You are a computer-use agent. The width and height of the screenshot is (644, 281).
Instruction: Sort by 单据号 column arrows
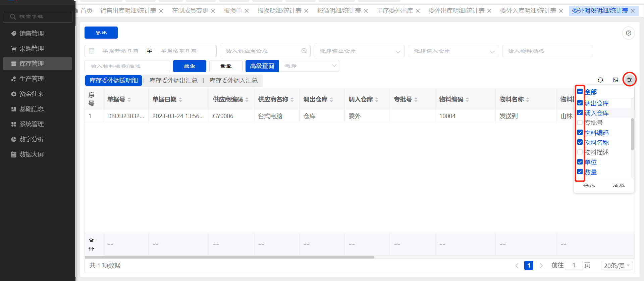[129, 100]
